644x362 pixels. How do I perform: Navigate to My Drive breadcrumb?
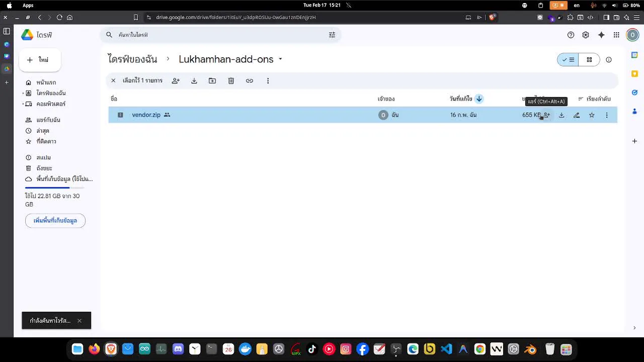coord(132,59)
